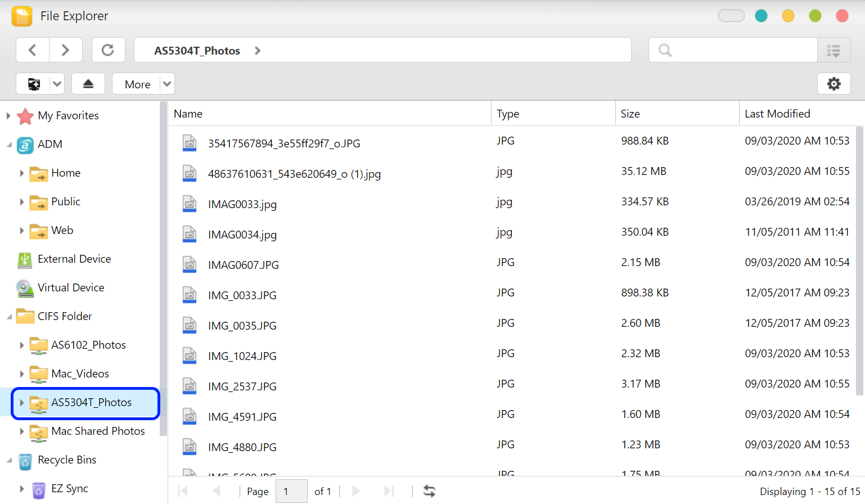
Task: Expand the AS6102_Photos tree node
Action: [x=22, y=345]
